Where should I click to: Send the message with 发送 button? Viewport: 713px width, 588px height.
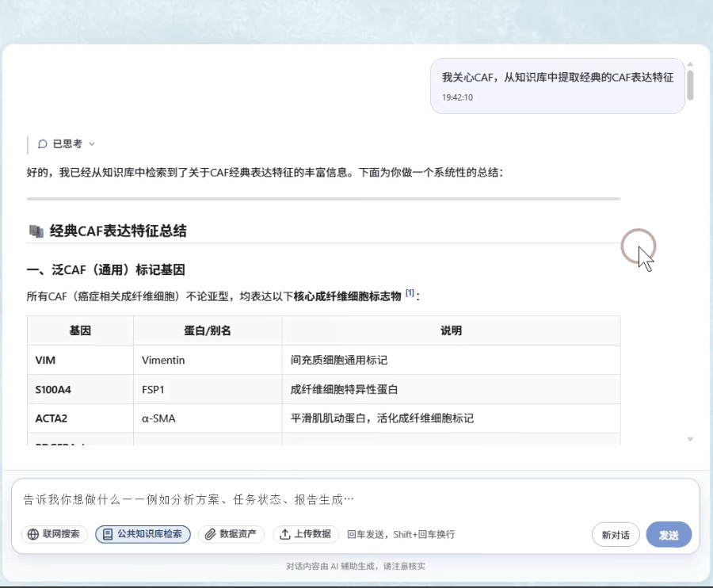tap(669, 535)
